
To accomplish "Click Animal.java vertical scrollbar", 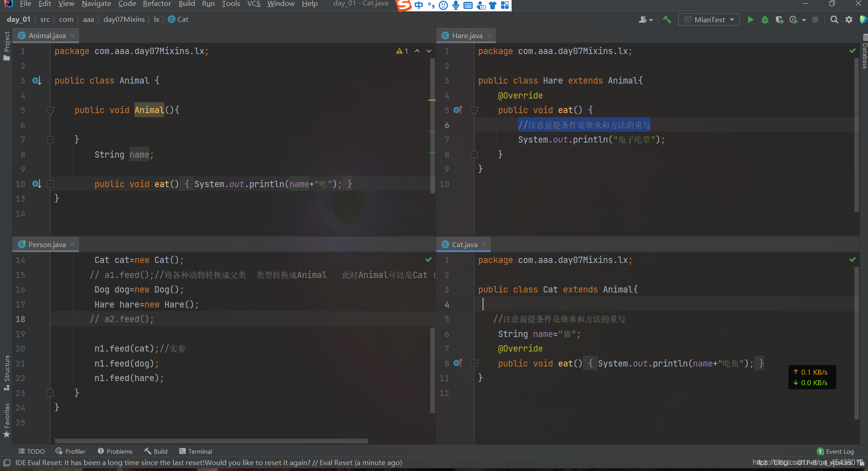I will pyautogui.click(x=433, y=125).
